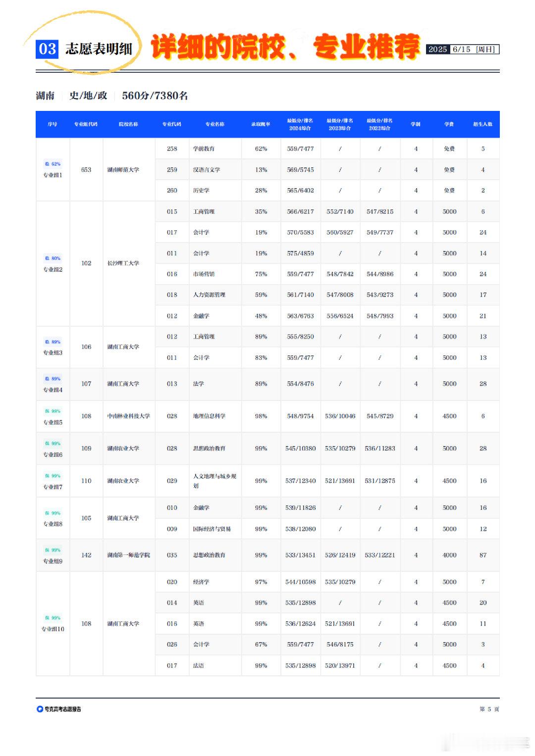The image size is (535, 756).
Task: Click the 545/10380 score cell
Action: 300,449
